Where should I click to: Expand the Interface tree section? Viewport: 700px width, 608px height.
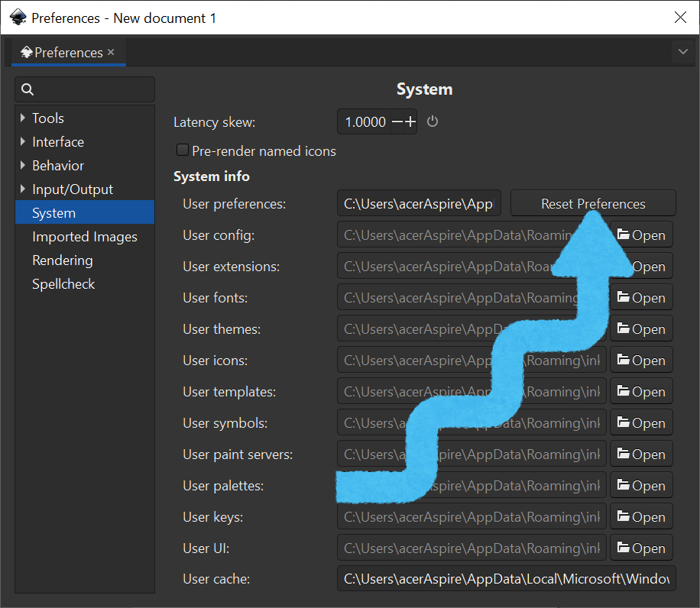23,142
